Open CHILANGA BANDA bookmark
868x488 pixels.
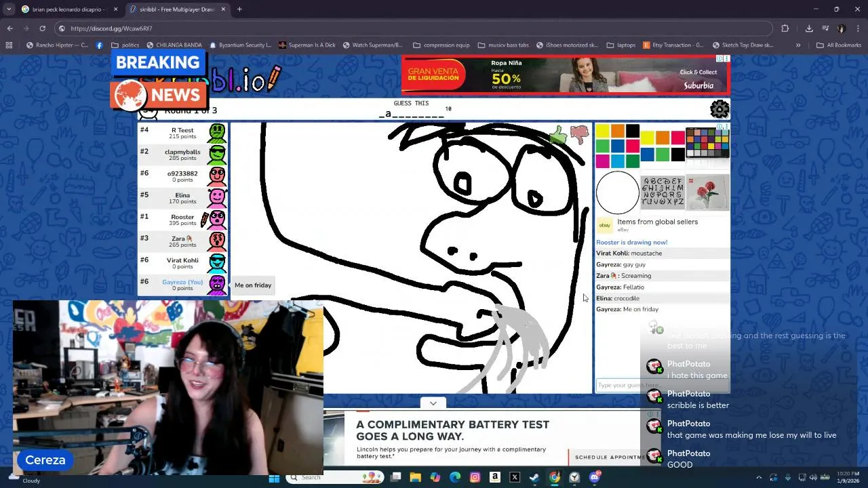174,45
